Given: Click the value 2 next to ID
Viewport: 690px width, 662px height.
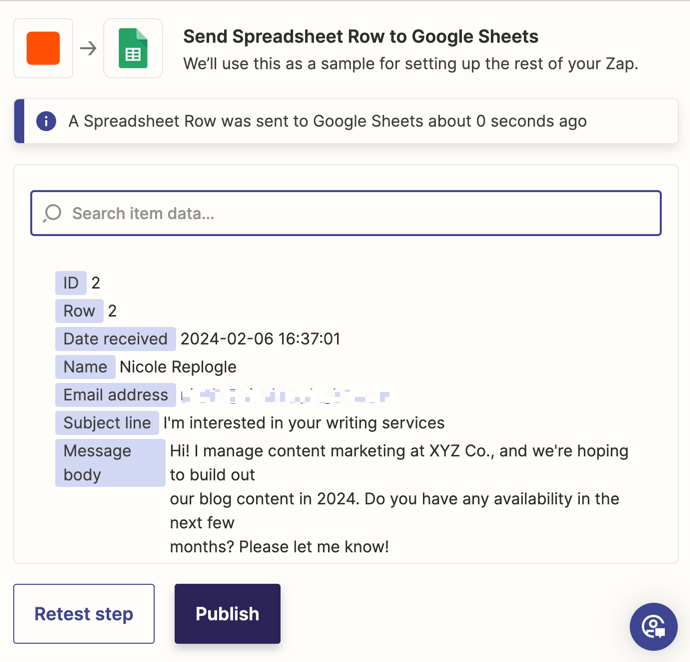Looking at the screenshot, I should [x=95, y=283].
